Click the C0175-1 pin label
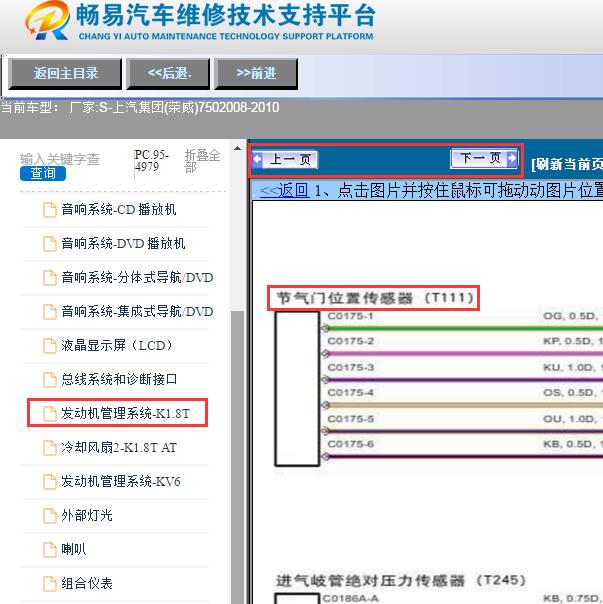The image size is (603, 604). (350, 316)
